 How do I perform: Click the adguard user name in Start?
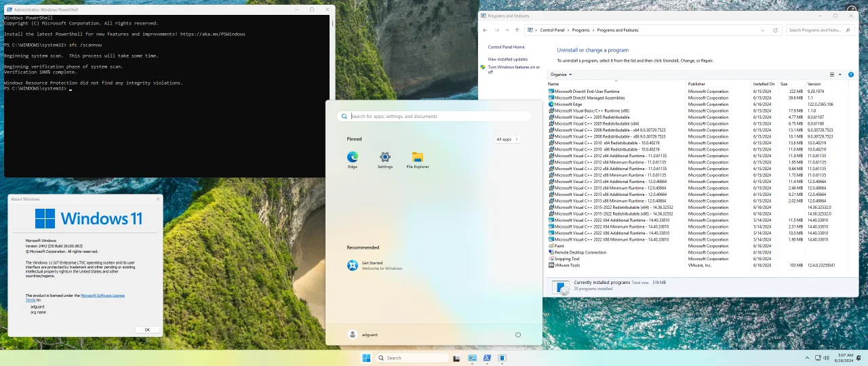click(x=370, y=335)
